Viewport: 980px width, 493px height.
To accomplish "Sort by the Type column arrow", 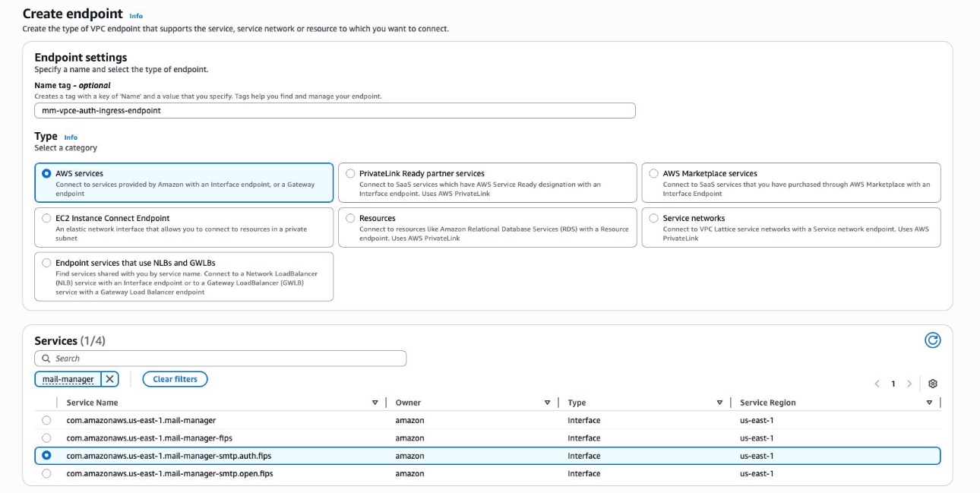I will point(719,403).
